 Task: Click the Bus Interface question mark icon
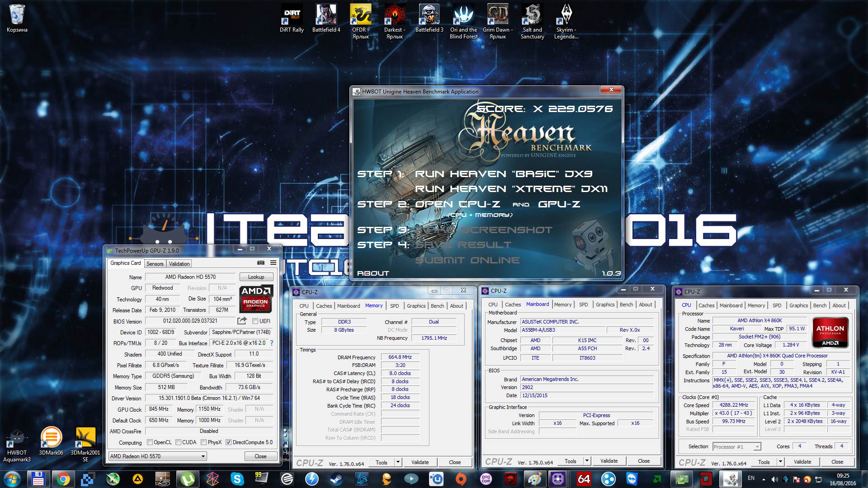tap(272, 343)
